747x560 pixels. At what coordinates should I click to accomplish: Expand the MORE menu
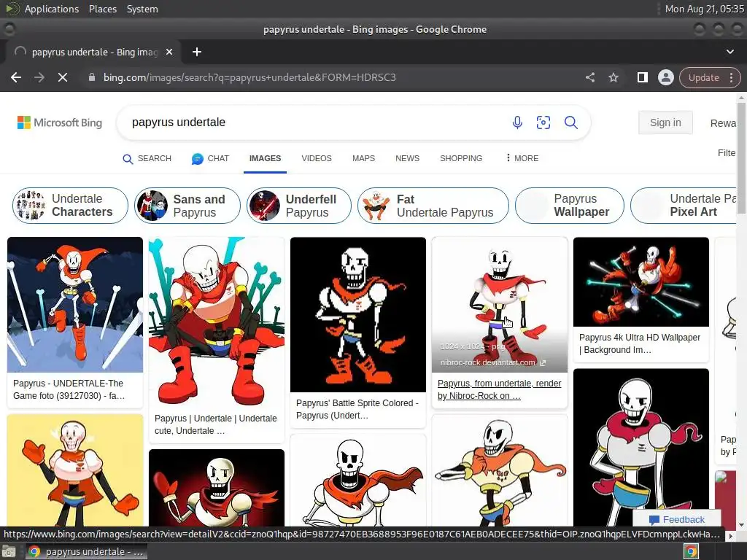click(x=522, y=158)
